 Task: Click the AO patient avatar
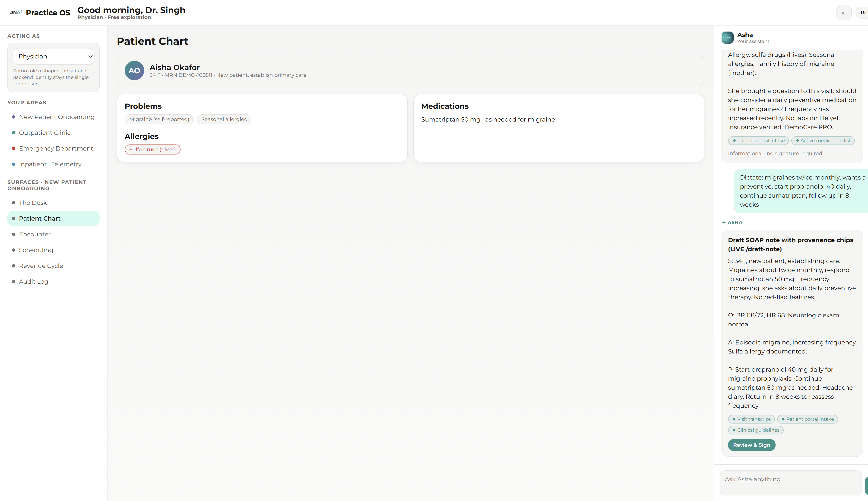click(x=134, y=71)
